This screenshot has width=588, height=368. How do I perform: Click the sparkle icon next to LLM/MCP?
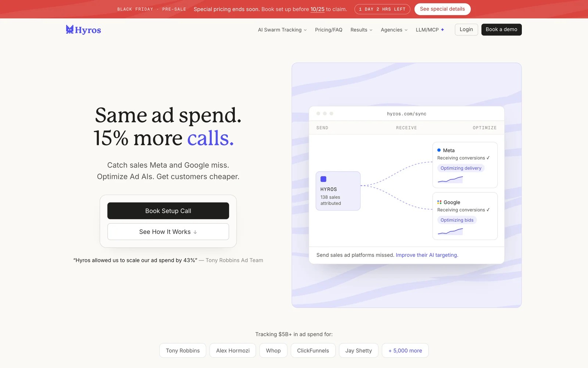[x=442, y=30]
